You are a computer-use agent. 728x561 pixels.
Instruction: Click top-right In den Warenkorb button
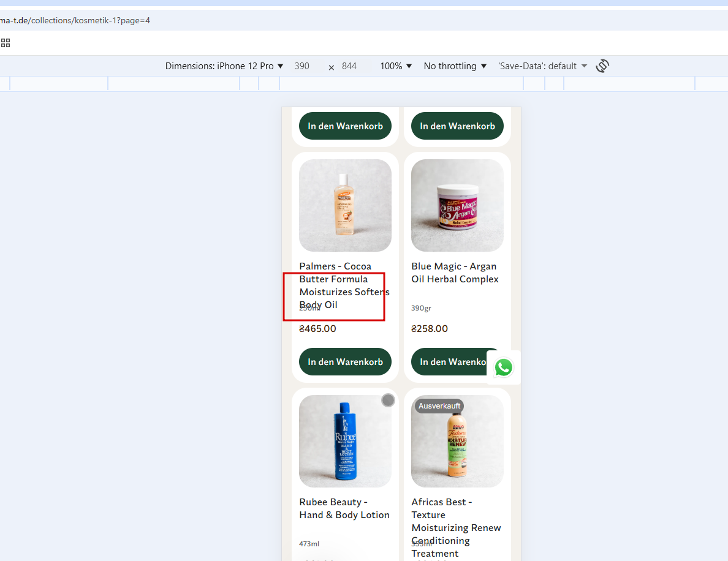[457, 126]
